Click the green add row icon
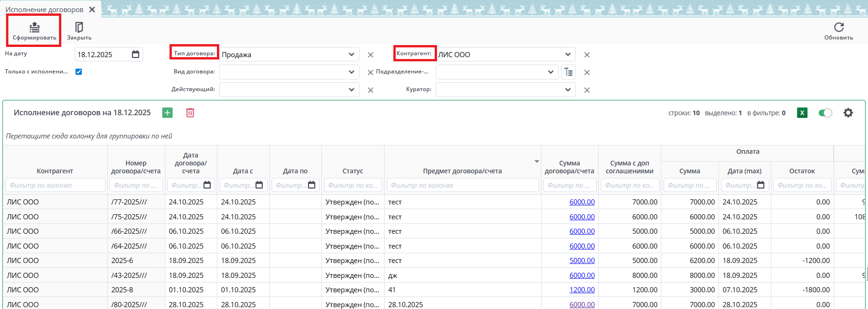The width and height of the screenshot is (868, 309). tap(167, 113)
